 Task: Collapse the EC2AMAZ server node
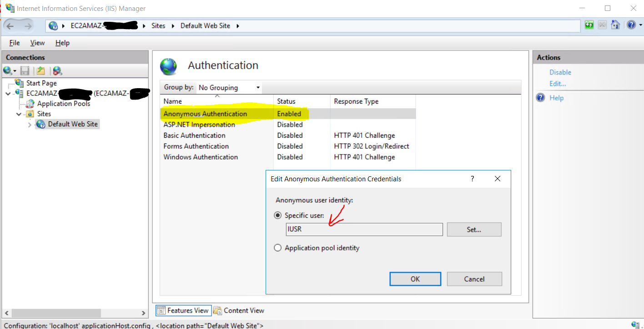pyautogui.click(x=8, y=94)
